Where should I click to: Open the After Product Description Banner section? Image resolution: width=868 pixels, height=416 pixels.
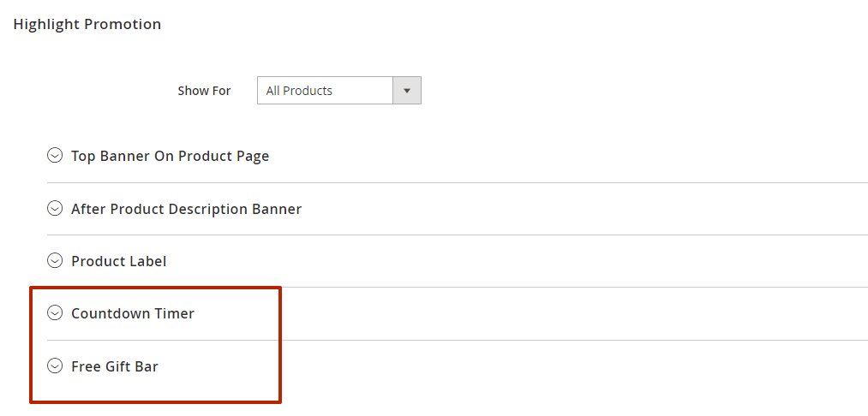186,209
